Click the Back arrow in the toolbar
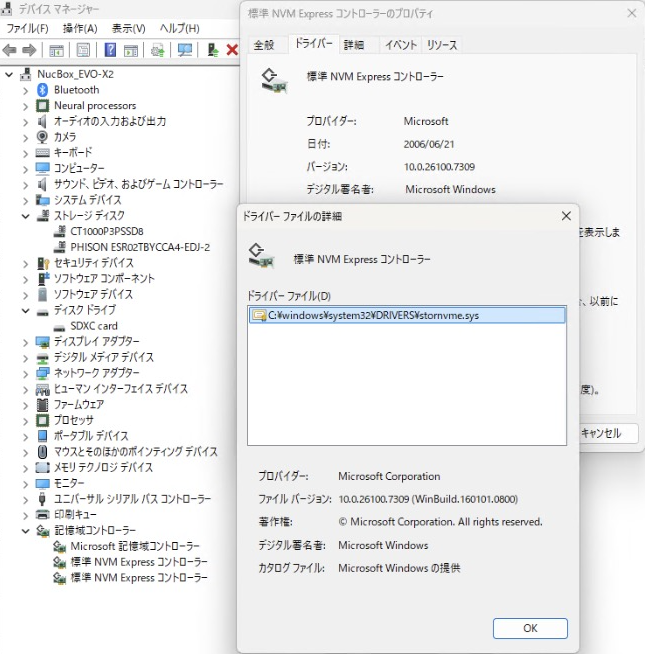The width and height of the screenshot is (645, 654). pyautogui.click(x=11, y=50)
